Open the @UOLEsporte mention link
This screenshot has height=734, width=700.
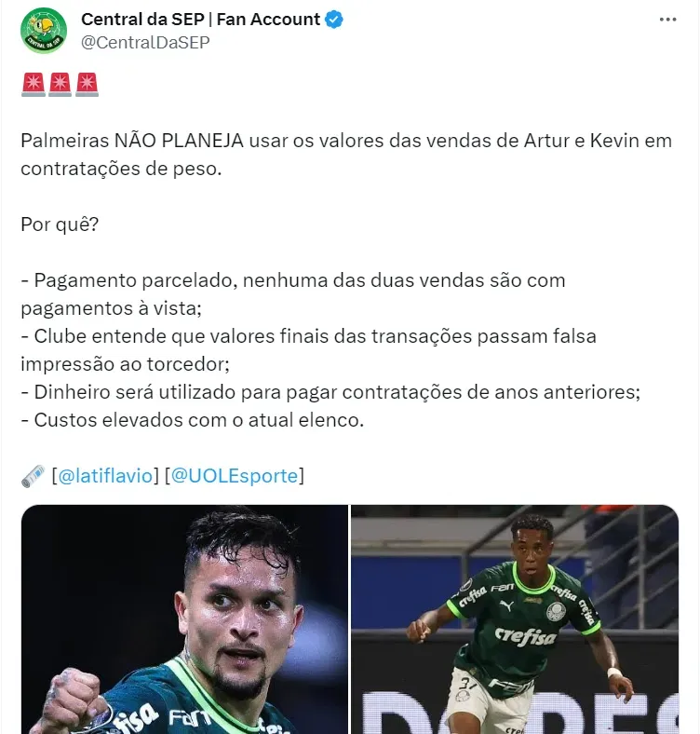click(x=235, y=476)
